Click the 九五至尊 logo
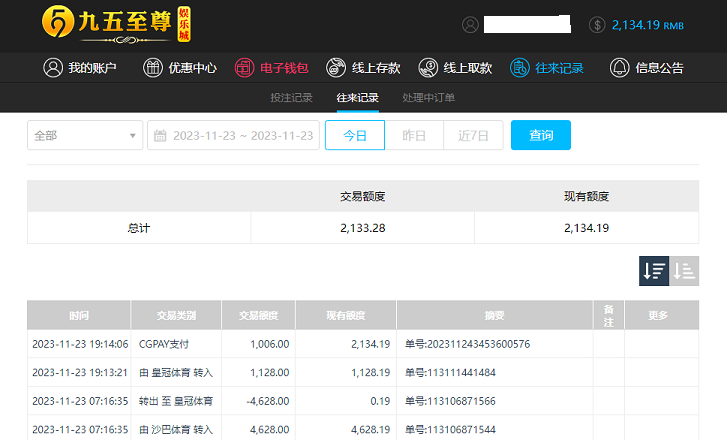The height and width of the screenshot is (440, 727). pos(116,24)
